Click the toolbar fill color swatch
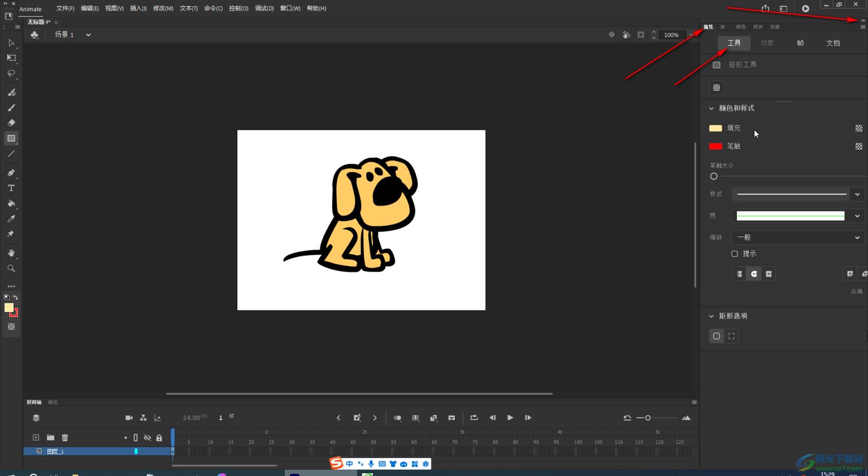This screenshot has height=476, width=868. 9,308
